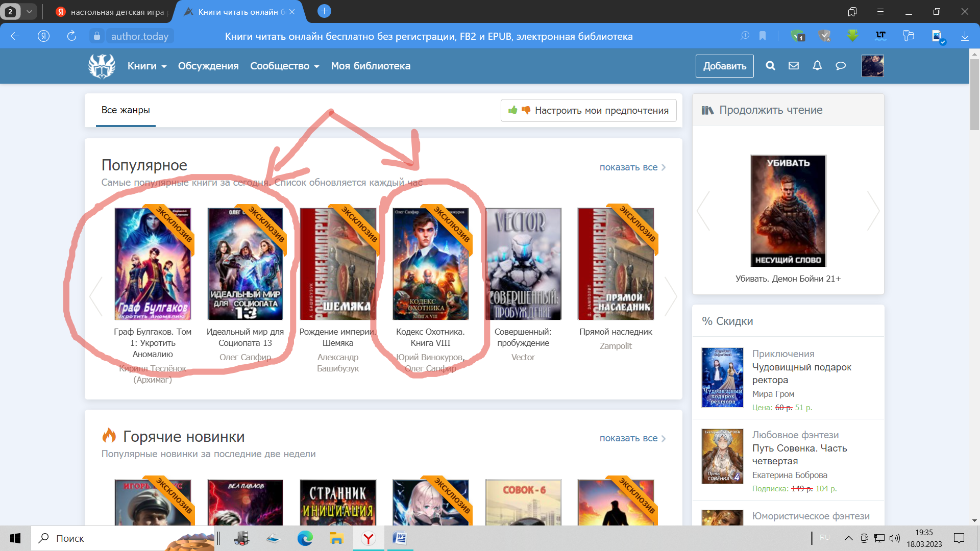Expand the Сообщество dropdown menu
Viewport: 980px width, 551px height.
point(284,66)
